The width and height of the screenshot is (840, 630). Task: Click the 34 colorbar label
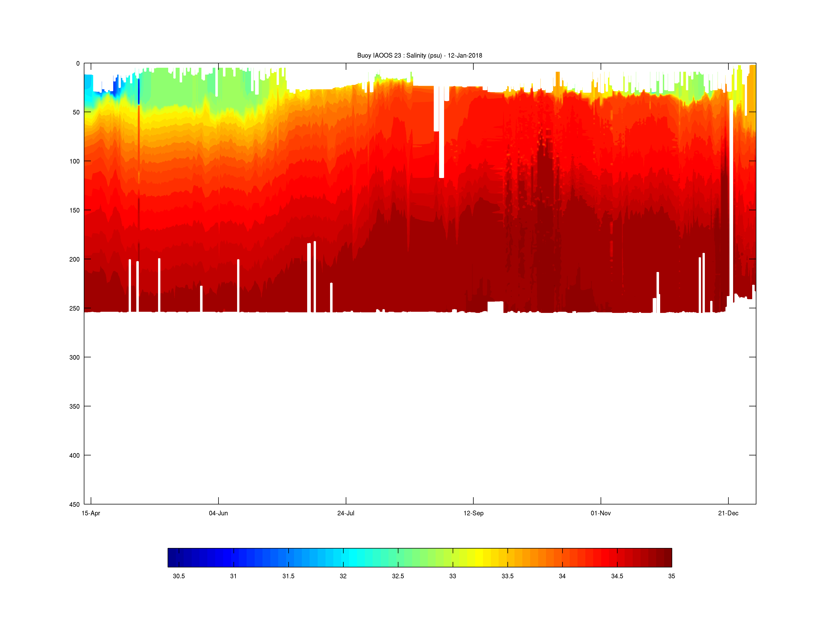click(x=562, y=576)
